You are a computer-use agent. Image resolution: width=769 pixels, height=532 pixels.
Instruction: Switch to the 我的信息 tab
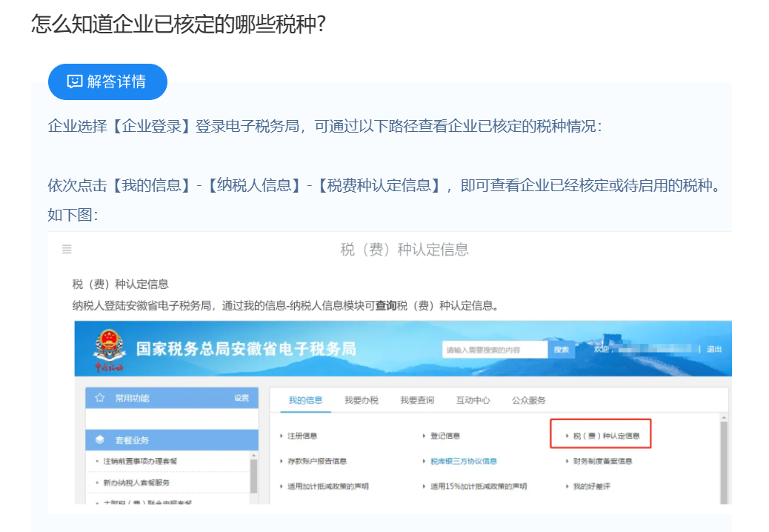(x=305, y=400)
